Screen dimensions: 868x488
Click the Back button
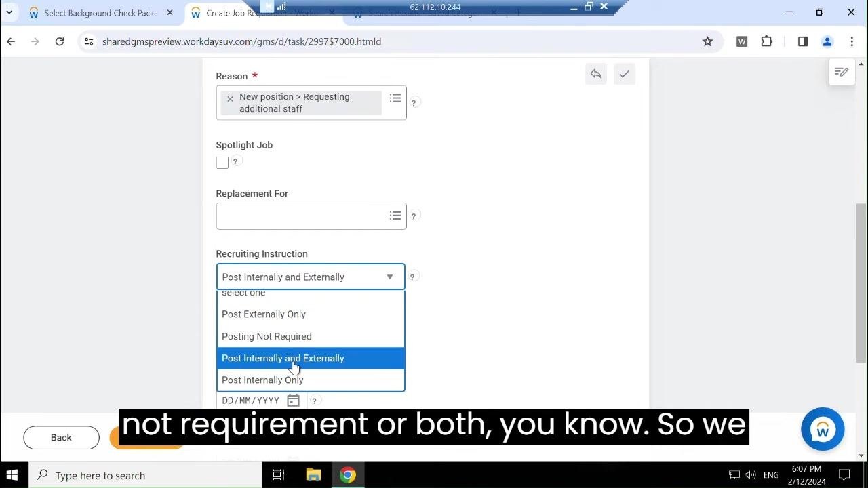tap(61, 437)
